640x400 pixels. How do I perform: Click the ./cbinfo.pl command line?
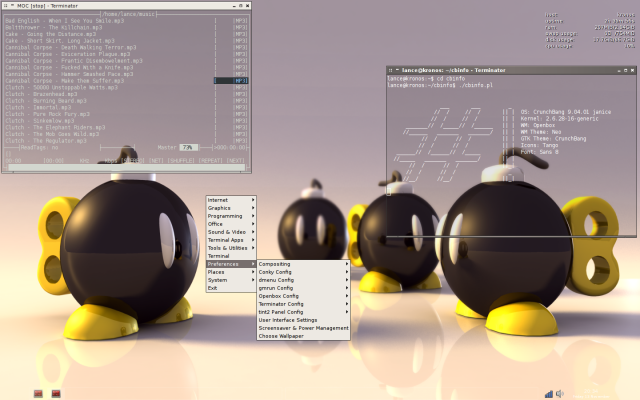[440, 85]
